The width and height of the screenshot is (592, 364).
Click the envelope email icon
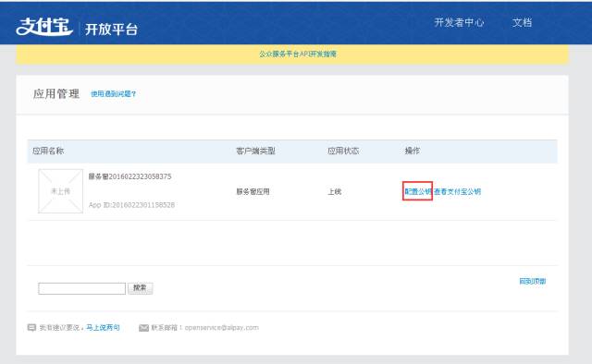144,328
